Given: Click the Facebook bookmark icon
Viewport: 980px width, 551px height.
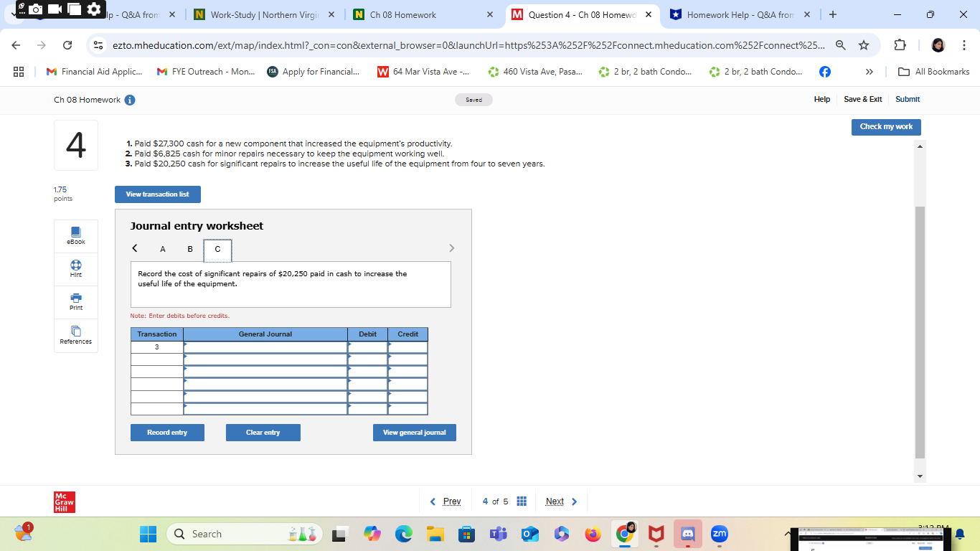Looking at the screenshot, I should tap(825, 71).
